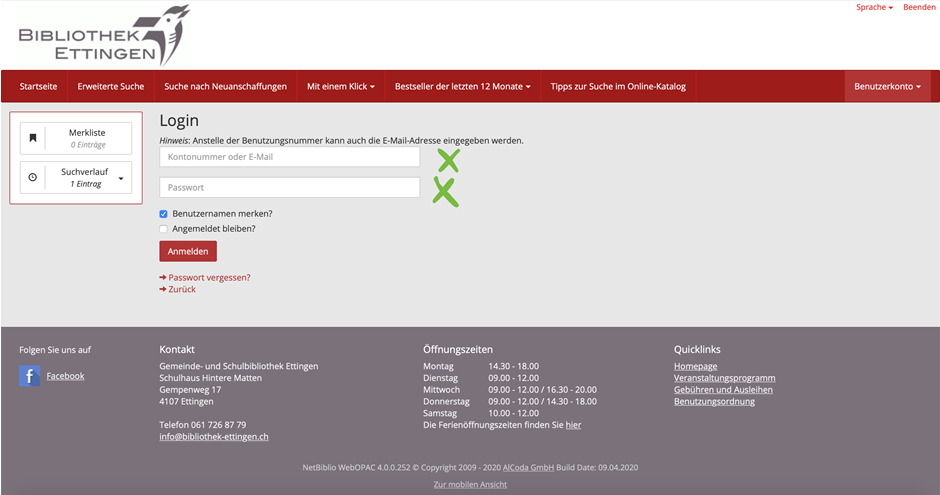
Task: Click the Facebook icon in footer
Action: [30, 376]
